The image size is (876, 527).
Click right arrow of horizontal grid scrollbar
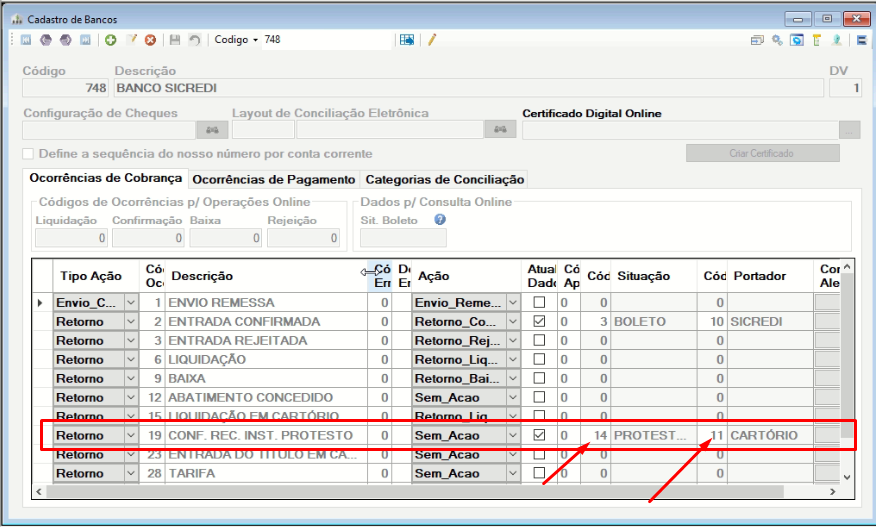coord(832,492)
